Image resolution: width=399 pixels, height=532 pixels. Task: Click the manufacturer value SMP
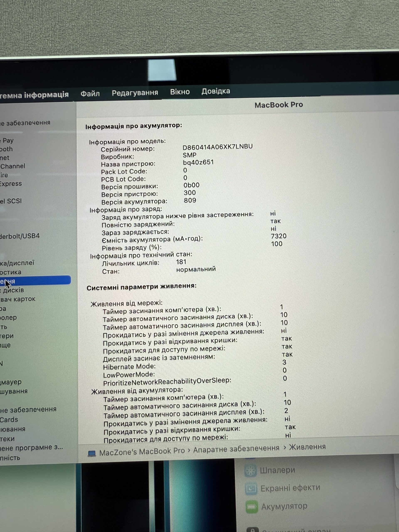click(190, 155)
